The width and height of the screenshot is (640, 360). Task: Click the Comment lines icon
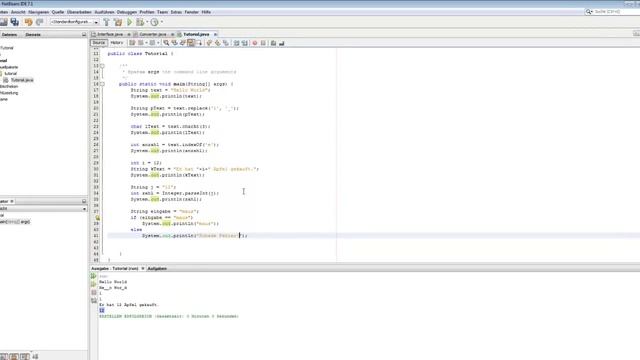pyautogui.click(x=273, y=43)
